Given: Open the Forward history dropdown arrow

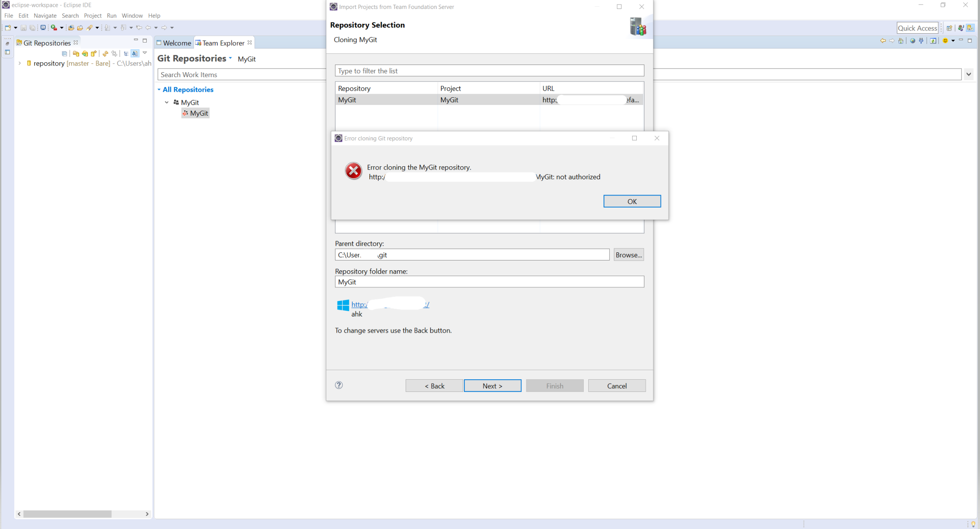Looking at the screenshot, I should pyautogui.click(x=172, y=28).
